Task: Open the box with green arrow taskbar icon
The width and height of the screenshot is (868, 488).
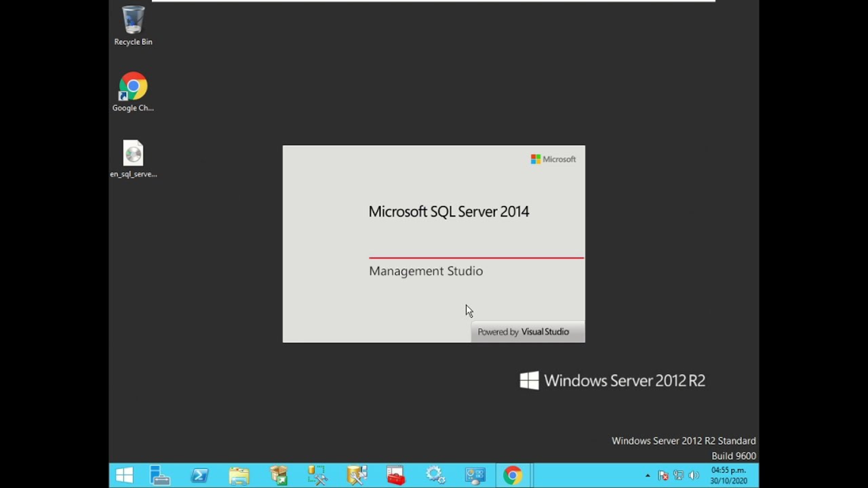Action: 278,475
